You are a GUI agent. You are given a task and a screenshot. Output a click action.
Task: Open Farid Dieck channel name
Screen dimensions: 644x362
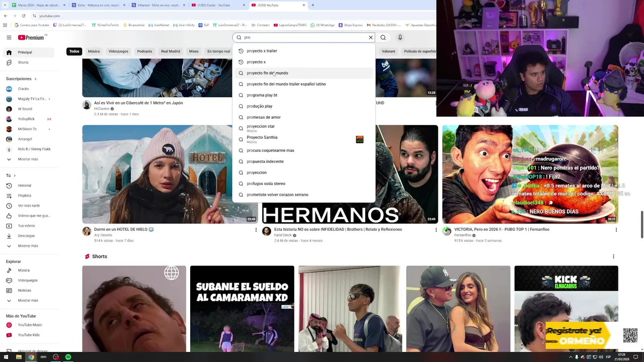(283, 235)
